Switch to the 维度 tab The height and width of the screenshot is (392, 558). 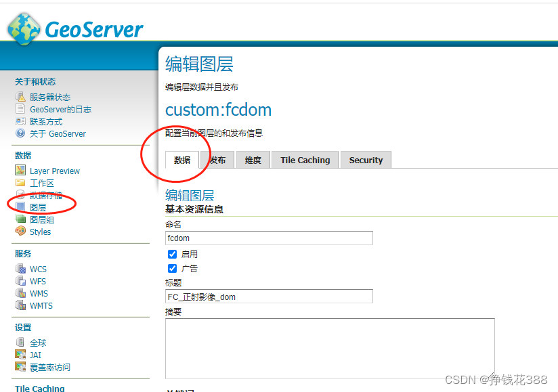click(x=253, y=160)
